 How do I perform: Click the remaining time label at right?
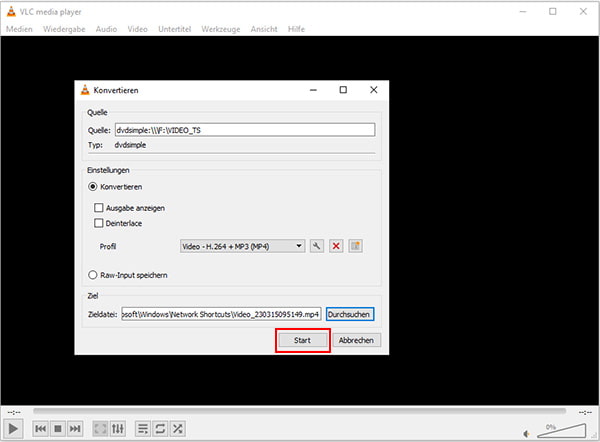pos(585,412)
